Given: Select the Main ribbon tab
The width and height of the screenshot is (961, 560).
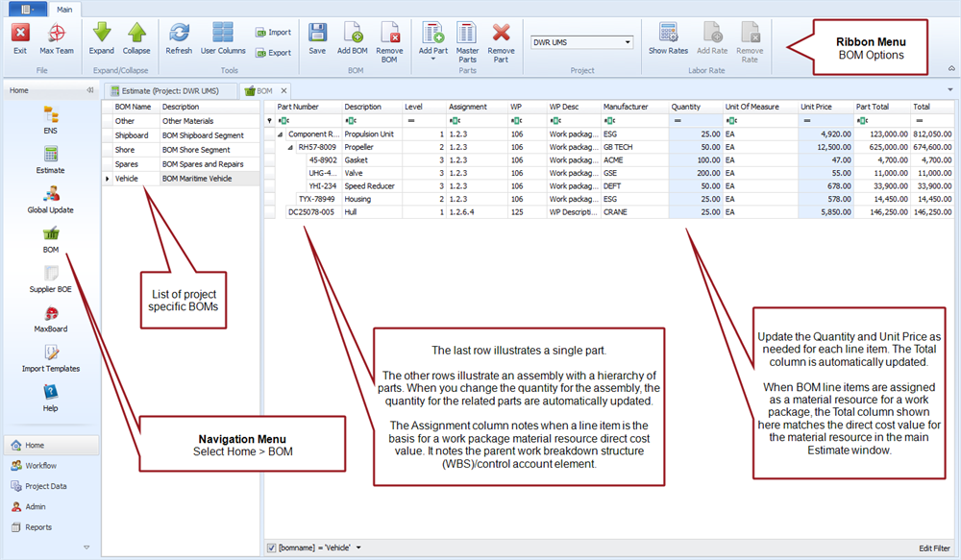Looking at the screenshot, I should pyautogui.click(x=64, y=8).
